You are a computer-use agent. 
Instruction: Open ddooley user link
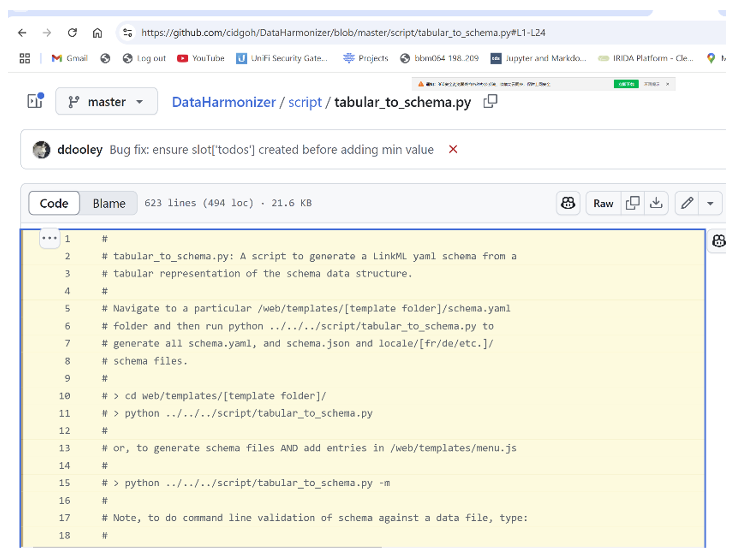(x=80, y=149)
